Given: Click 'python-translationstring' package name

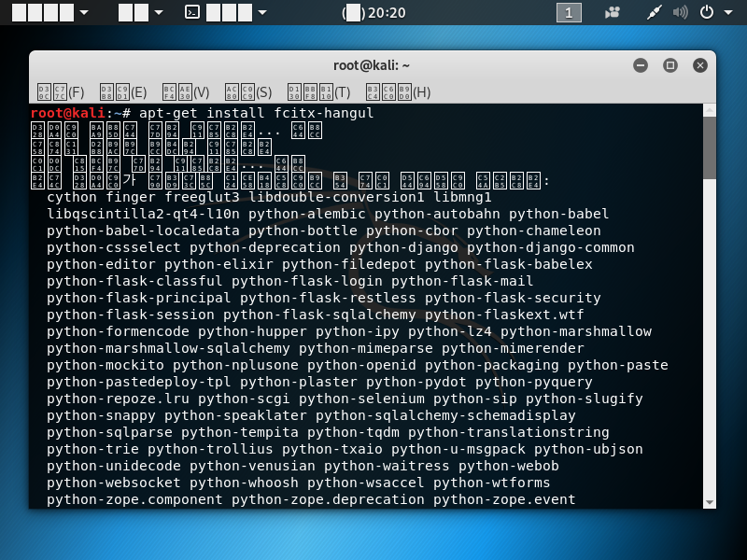Looking at the screenshot, I should coord(508,432).
